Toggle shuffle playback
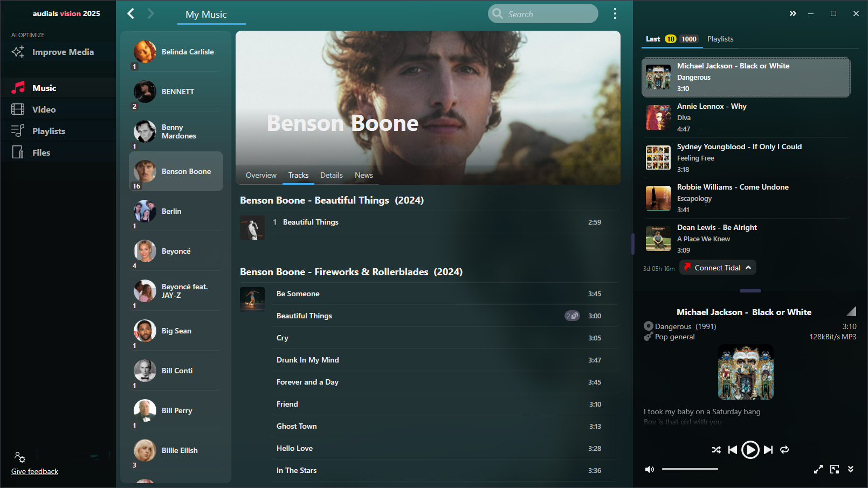The height and width of the screenshot is (488, 868). [x=716, y=450]
